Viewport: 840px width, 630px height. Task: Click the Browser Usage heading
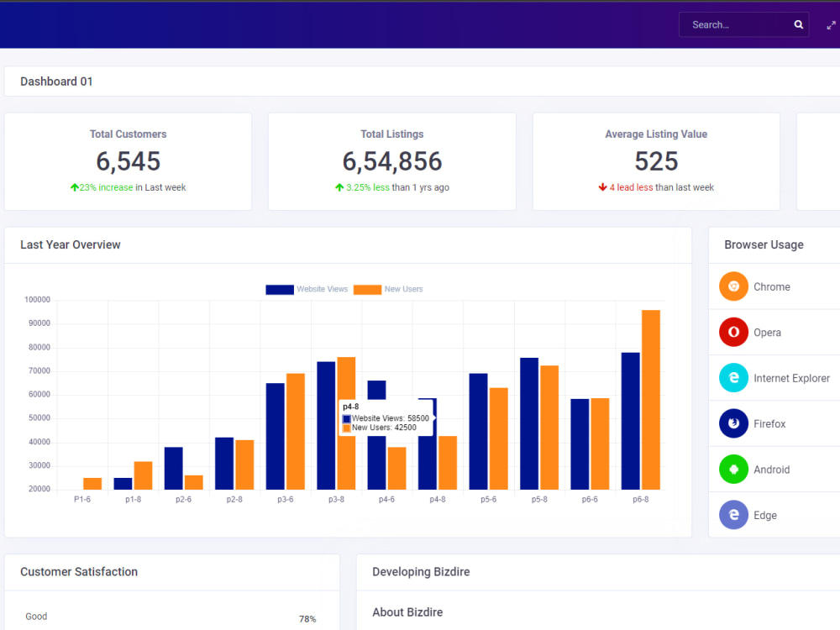[x=764, y=244]
